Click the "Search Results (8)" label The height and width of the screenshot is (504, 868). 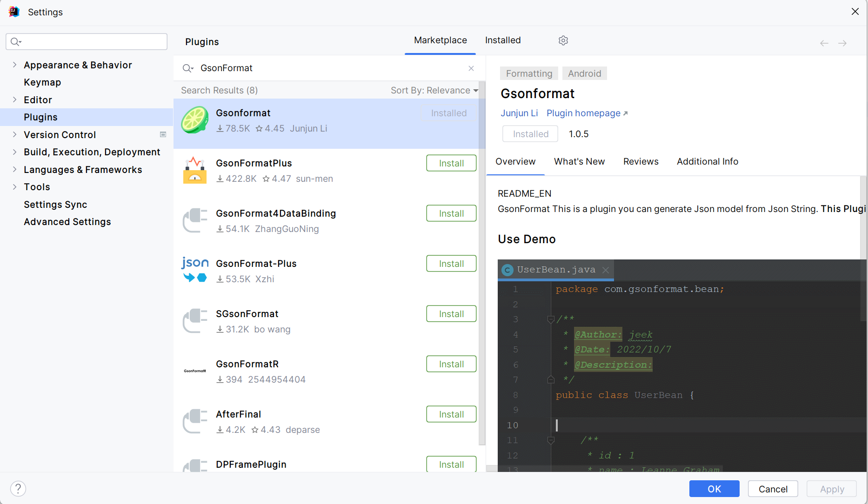click(219, 90)
